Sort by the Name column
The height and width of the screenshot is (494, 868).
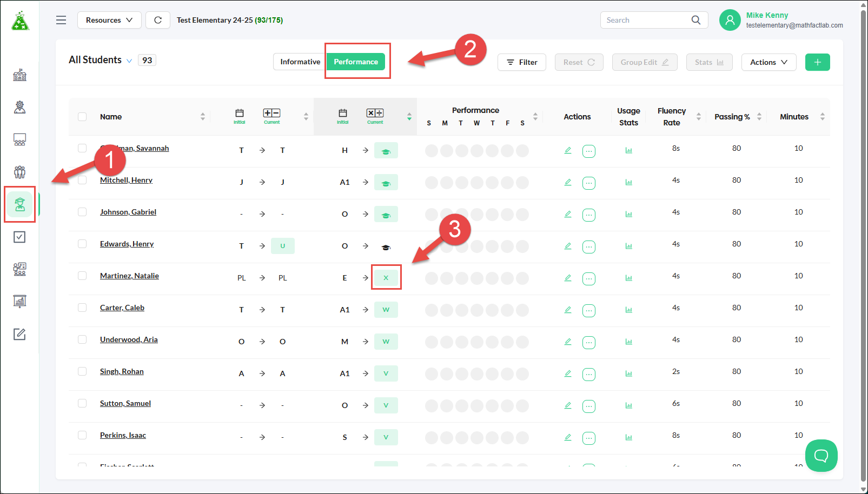pos(203,117)
